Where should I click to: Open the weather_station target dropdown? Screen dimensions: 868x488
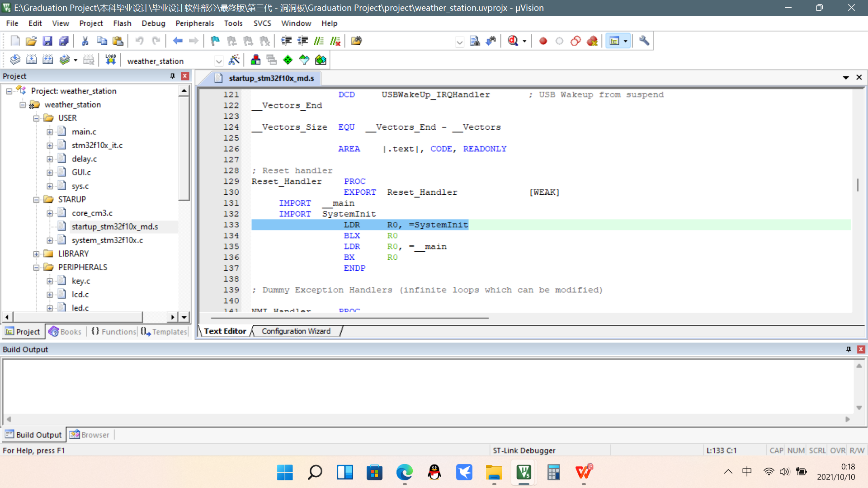[x=219, y=61]
